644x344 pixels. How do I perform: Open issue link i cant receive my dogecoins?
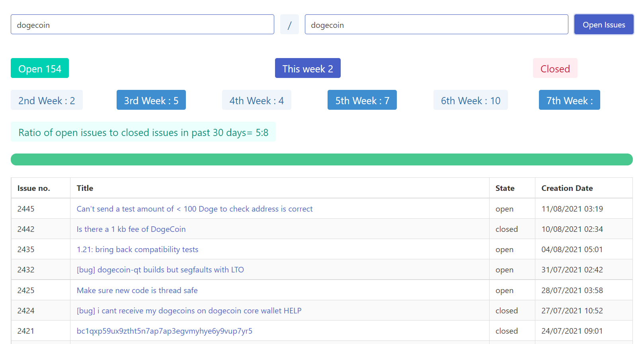189,311
